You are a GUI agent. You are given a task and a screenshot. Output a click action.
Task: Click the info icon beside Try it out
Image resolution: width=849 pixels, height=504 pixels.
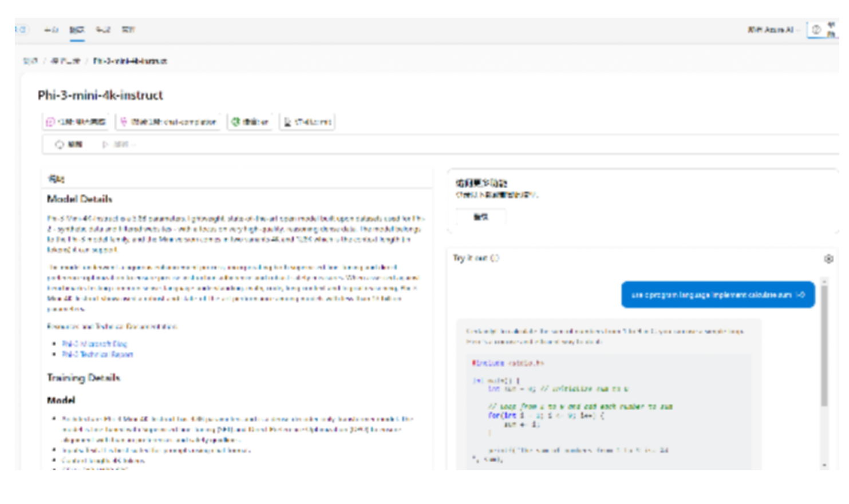coord(495,258)
